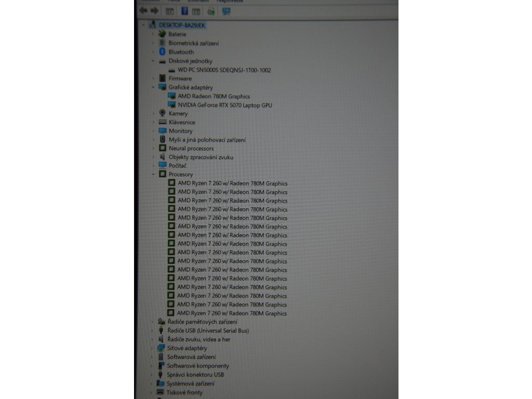Click the Biometrická zařízení fingerprint icon
Image resolution: width=532 pixels, height=399 pixels.
tap(162, 43)
